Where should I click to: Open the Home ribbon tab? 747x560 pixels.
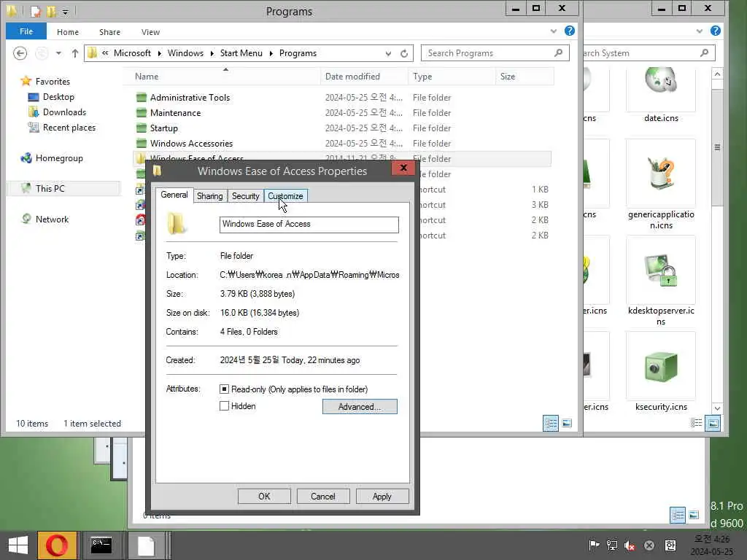tap(68, 32)
